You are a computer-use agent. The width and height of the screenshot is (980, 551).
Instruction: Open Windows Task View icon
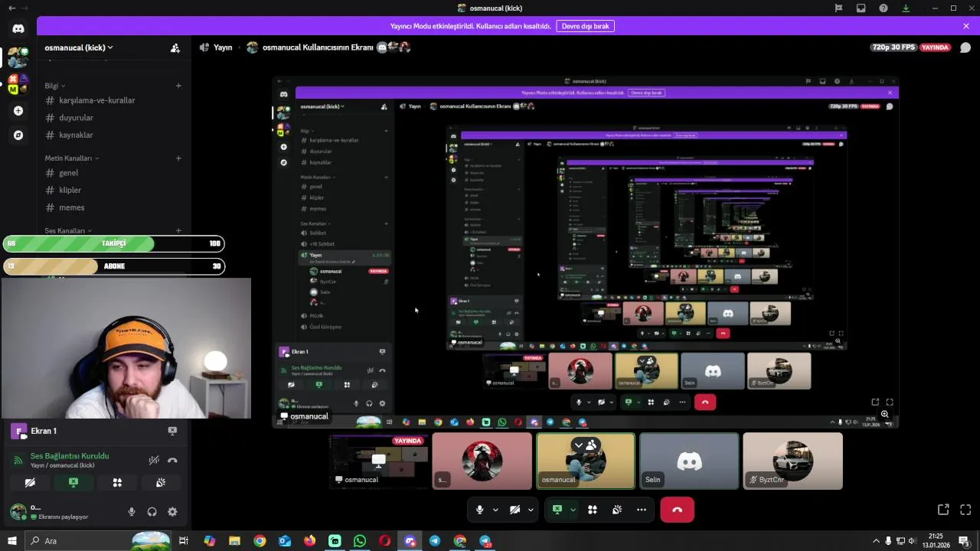coord(184,541)
